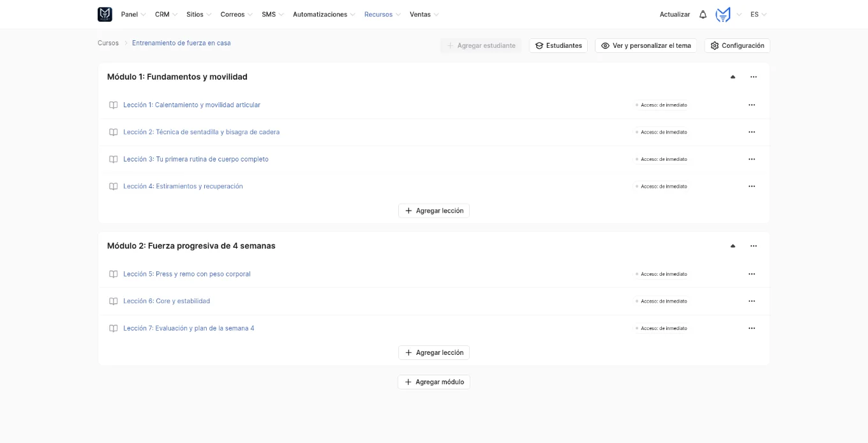Screen dimensions: 868x443
Task: Open the Estudiantes list
Action: [558, 46]
